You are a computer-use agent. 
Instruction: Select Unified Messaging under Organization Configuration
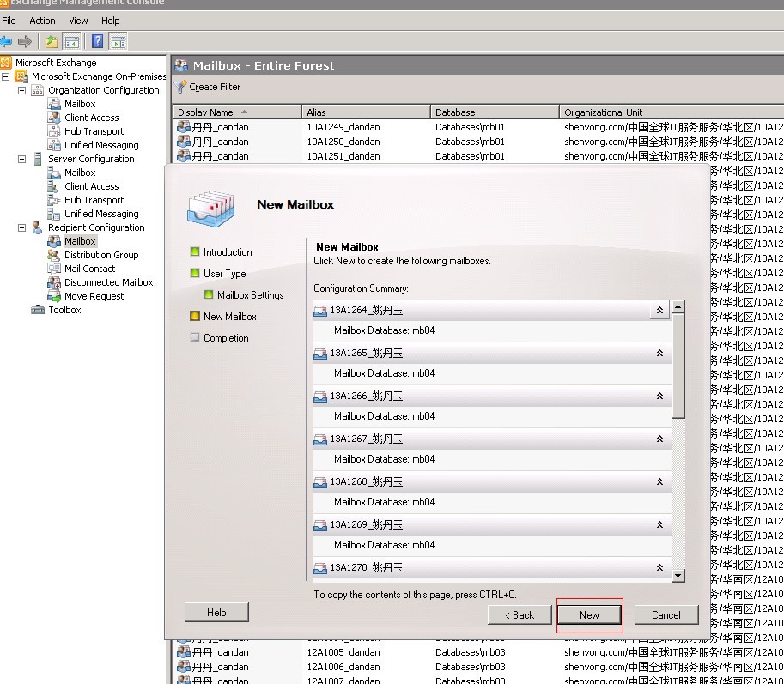[x=101, y=145]
